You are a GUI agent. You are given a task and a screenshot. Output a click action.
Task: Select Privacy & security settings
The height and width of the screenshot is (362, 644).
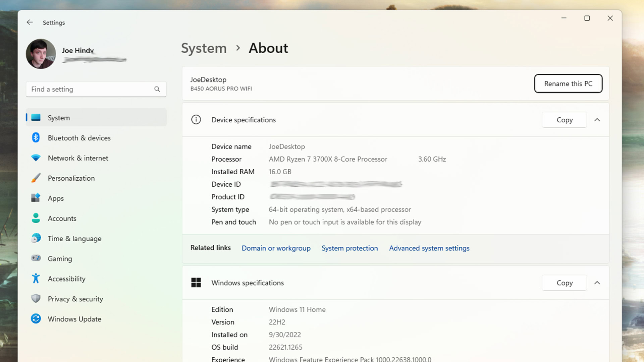point(75,299)
